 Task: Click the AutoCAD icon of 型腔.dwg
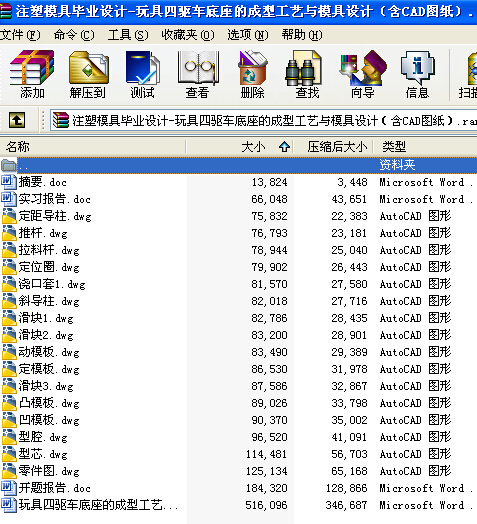point(9,437)
